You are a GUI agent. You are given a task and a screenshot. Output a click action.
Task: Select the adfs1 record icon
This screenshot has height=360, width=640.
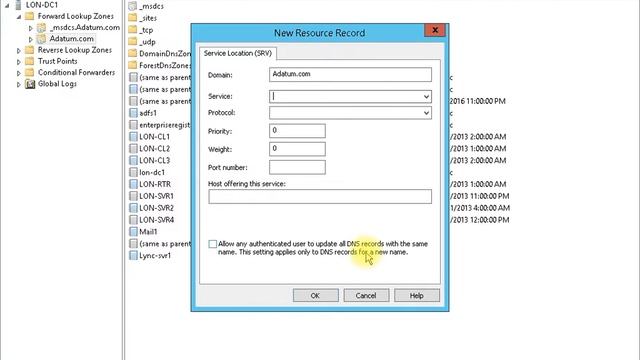click(x=133, y=113)
